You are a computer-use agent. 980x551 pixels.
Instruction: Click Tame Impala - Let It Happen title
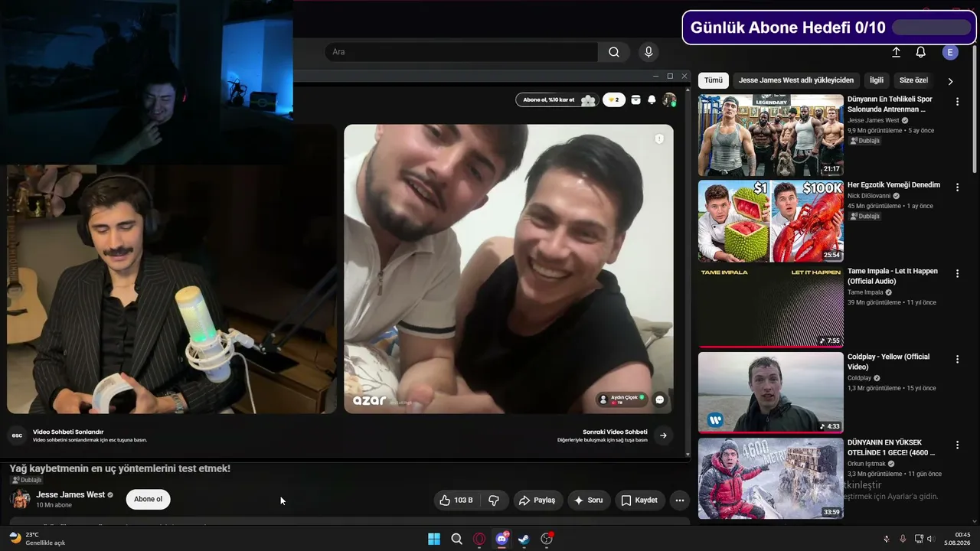(893, 276)
